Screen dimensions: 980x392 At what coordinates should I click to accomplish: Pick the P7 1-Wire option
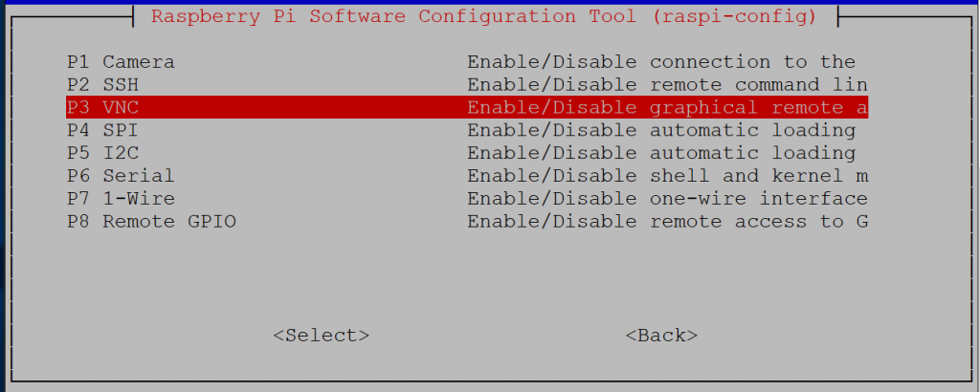point(121,200)
